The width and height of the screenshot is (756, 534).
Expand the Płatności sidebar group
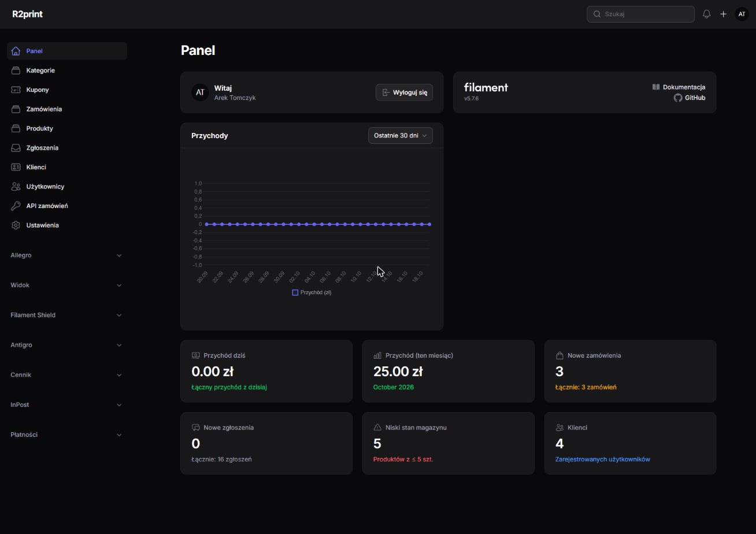click(x=66, y=435)
